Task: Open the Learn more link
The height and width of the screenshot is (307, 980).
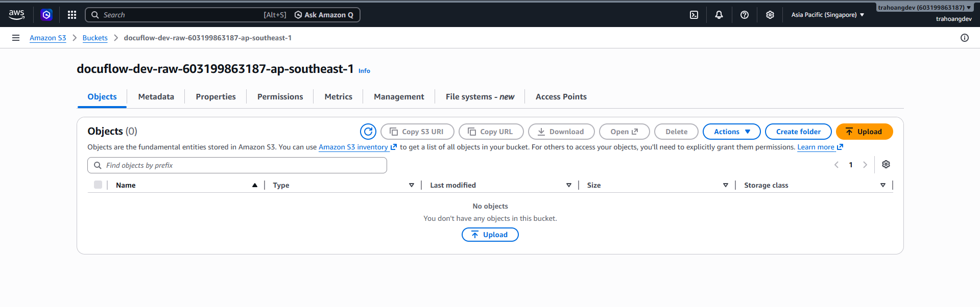Action: (x=820, y=147)
